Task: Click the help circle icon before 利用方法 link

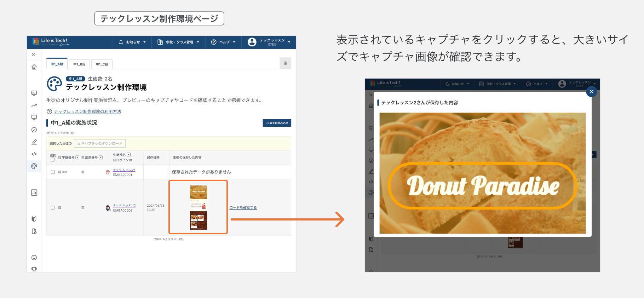Action: (x=50, y=111)
